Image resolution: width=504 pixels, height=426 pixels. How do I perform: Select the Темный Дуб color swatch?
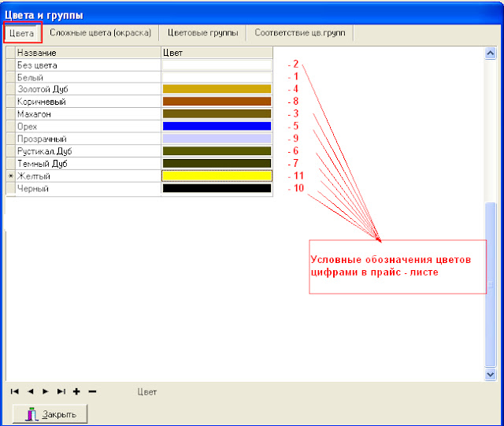pos(217,163)
